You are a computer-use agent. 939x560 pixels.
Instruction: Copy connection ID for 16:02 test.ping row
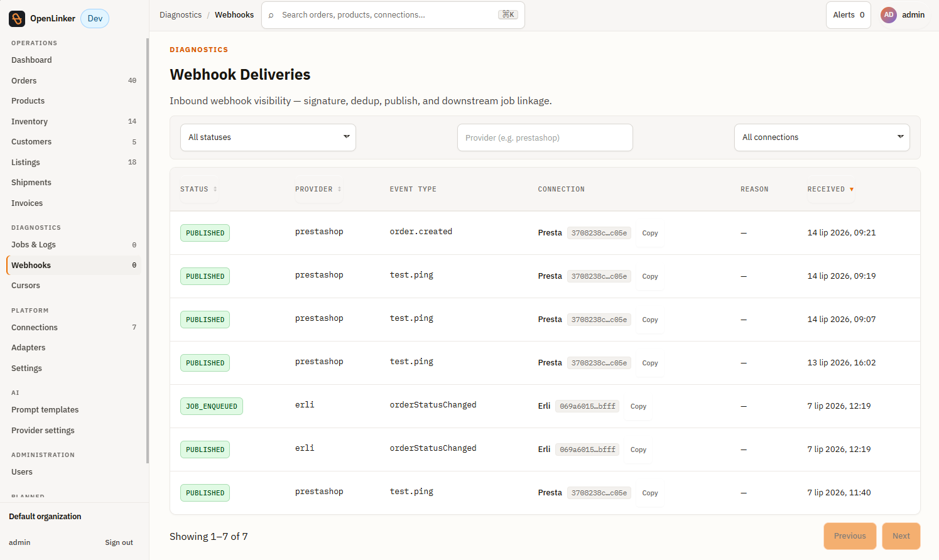(650, 363)
